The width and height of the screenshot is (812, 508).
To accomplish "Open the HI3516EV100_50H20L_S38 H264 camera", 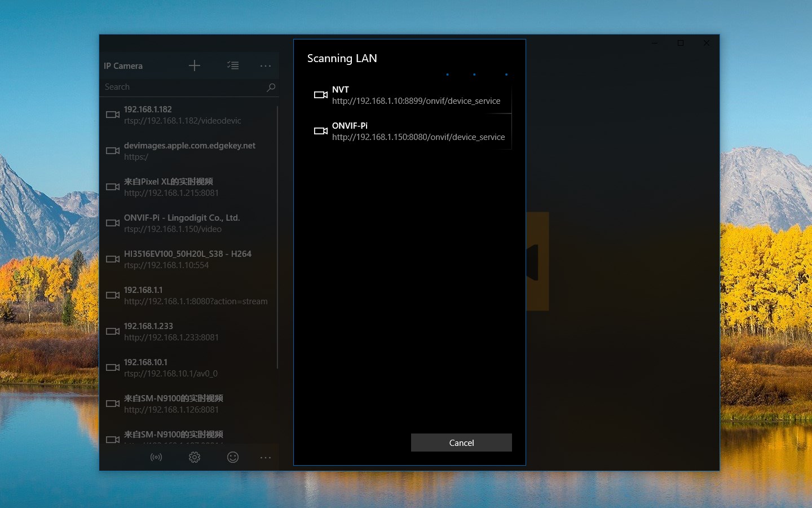I will 188,259.
